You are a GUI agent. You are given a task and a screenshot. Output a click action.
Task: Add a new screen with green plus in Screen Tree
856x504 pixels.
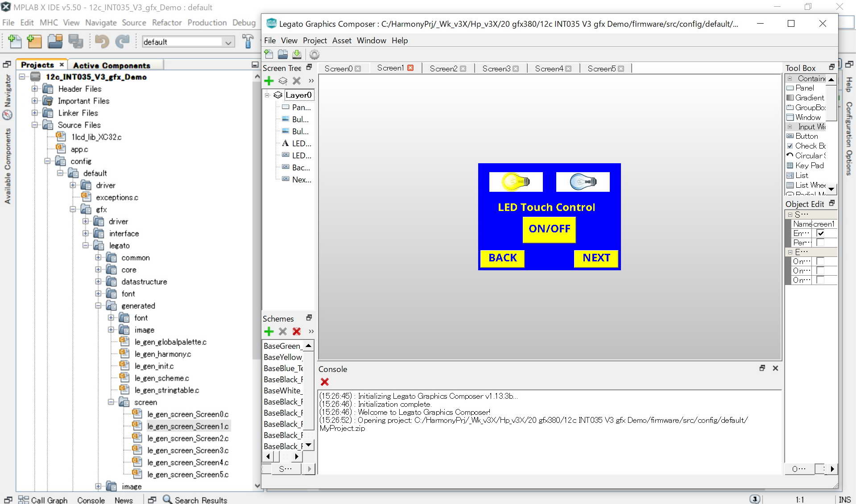tap(269, 81)
